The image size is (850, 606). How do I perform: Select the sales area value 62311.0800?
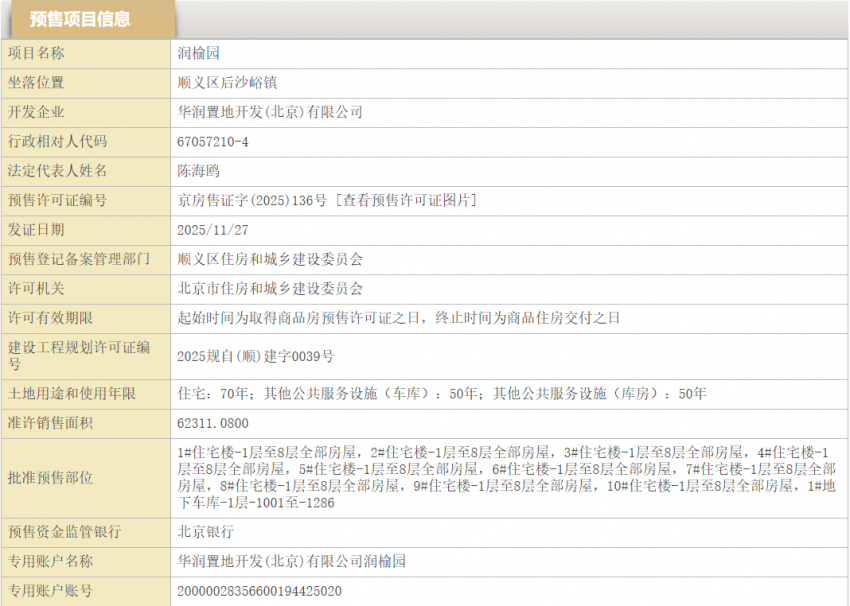213,423
